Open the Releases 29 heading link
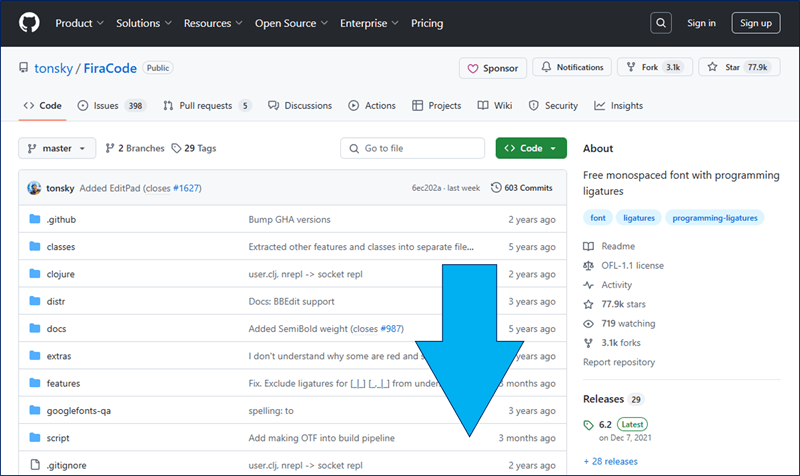The image size is (800, 476). point(613,399)
